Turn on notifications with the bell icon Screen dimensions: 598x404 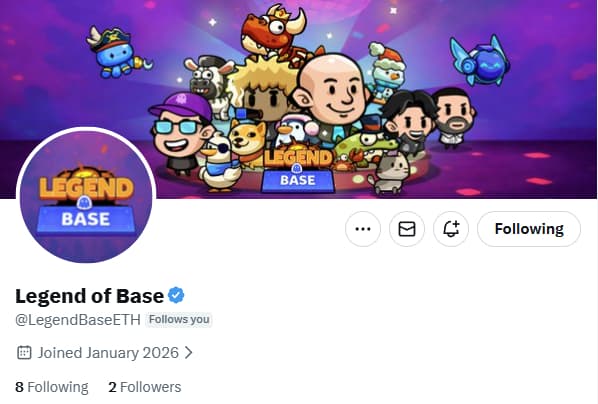(x=451, y=229)
